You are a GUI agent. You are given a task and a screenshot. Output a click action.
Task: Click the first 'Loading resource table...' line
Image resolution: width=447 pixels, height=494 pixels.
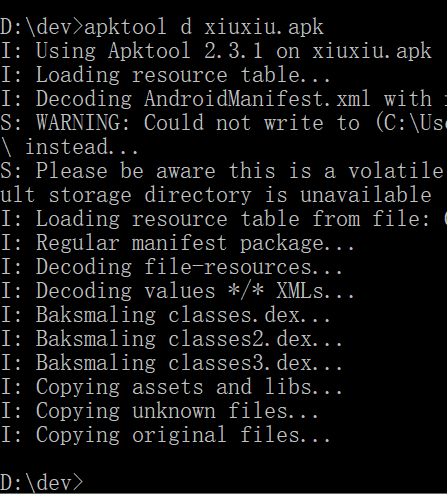(x=165, y=75)
